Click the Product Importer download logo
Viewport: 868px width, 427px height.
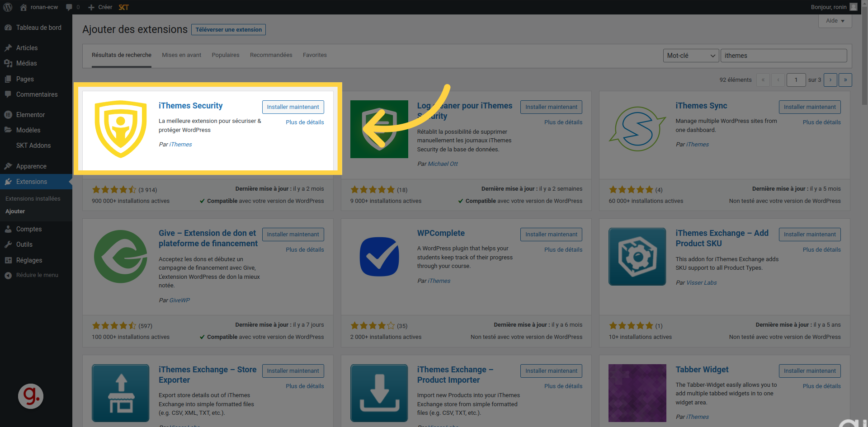click(x=379, y=393)
